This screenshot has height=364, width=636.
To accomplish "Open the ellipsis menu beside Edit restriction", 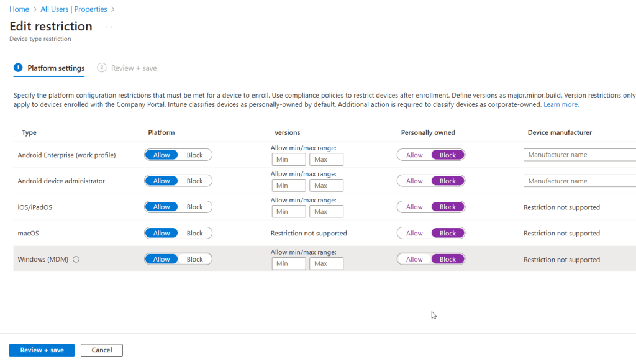I will click(109, 27).
